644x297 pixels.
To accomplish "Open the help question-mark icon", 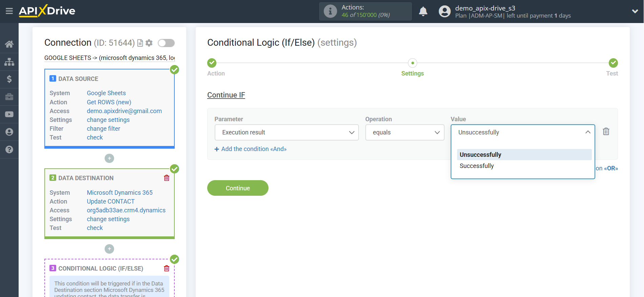I will coord(9,149).
